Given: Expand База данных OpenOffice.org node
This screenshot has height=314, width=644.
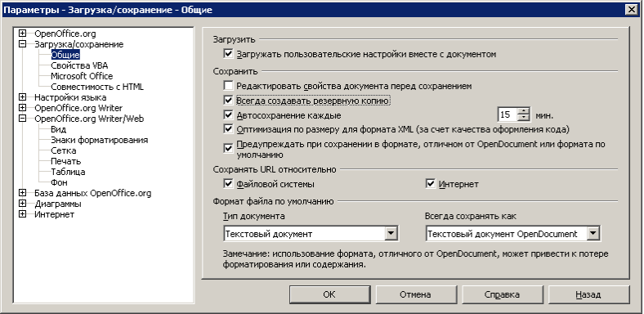Looking at the screenshot, I should tap(22, 193).
